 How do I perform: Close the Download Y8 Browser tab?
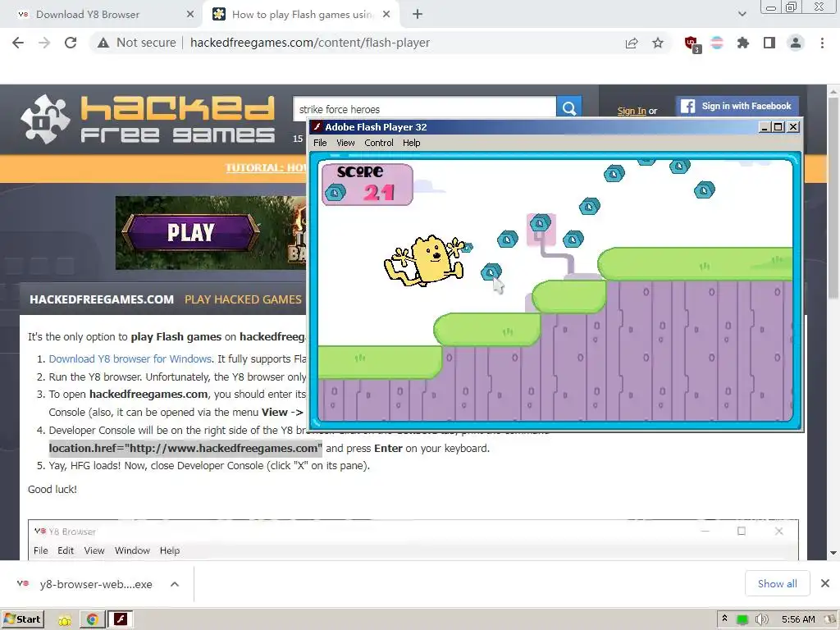point(190,15)
